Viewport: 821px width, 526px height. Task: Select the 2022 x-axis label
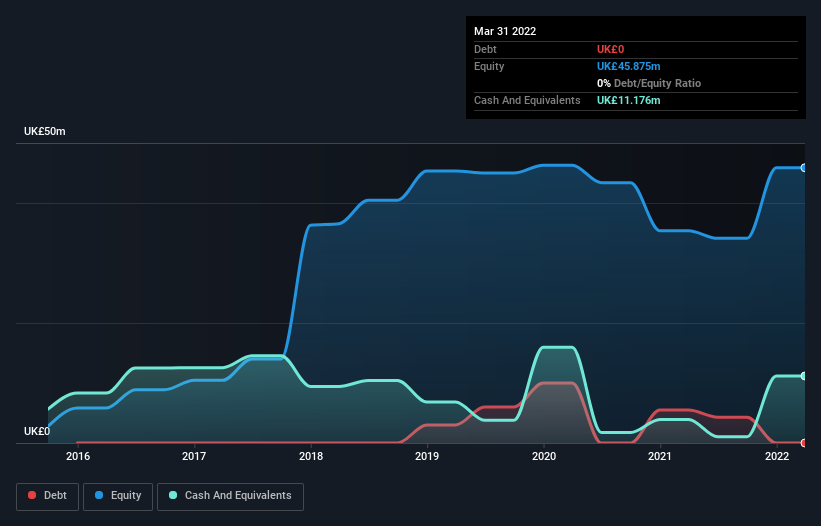point(777,456)
